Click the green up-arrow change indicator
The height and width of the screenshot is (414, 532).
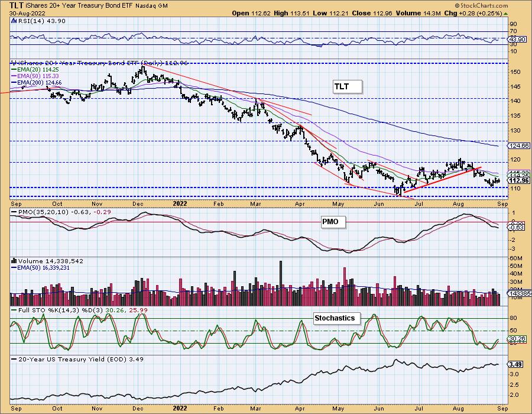[505, 14]
